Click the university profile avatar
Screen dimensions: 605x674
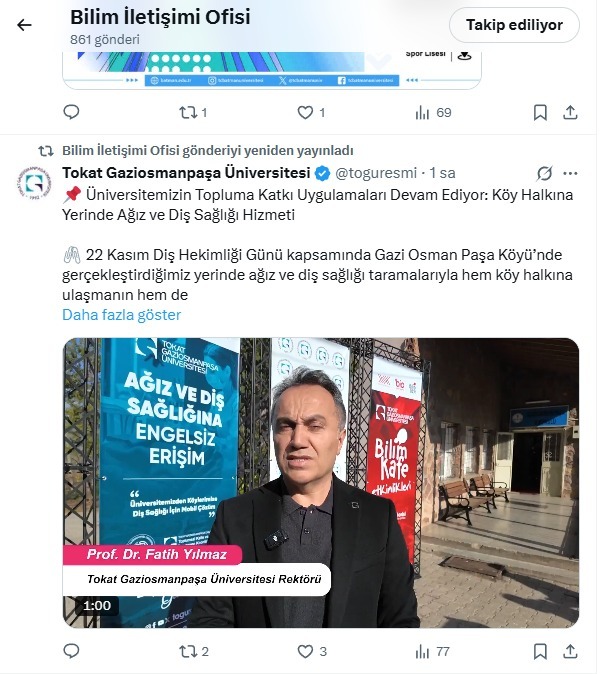(34, 182)
